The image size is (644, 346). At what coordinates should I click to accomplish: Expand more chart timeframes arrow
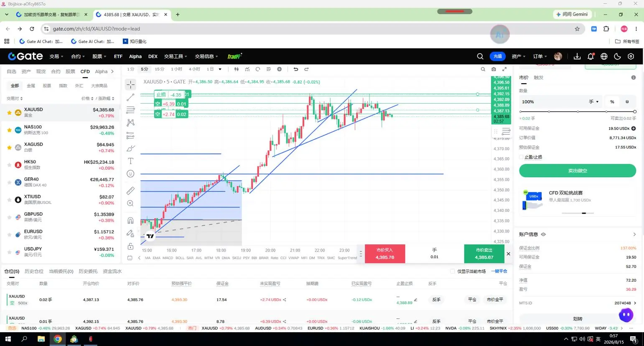point(220,69)
